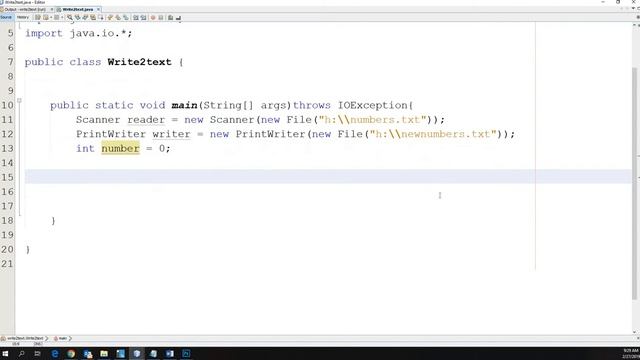Open the Windows Start menu
640x360 pixels.
point(5,353)
